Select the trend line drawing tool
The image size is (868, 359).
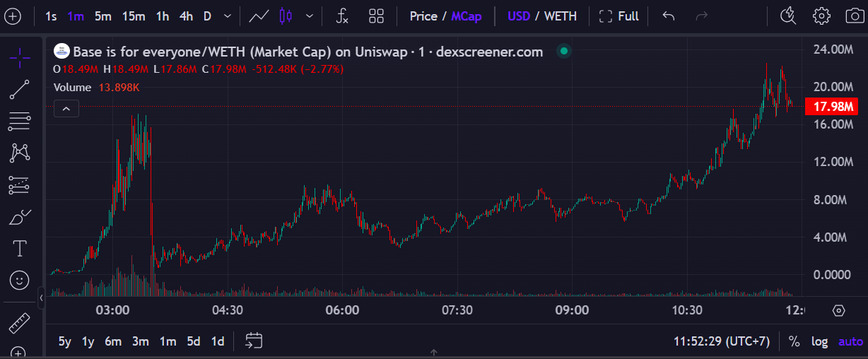pyautogui.click(x=20, y=90)
